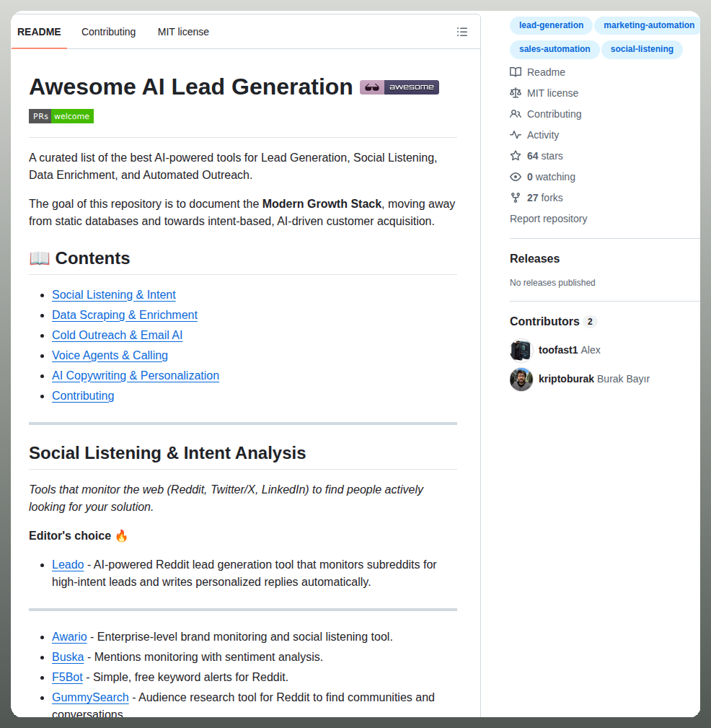The height and width of the screenshot is (728, 711).
Task: Click kriptoburak's avatar
Action: pyautogui.click(x=521, y=380)
